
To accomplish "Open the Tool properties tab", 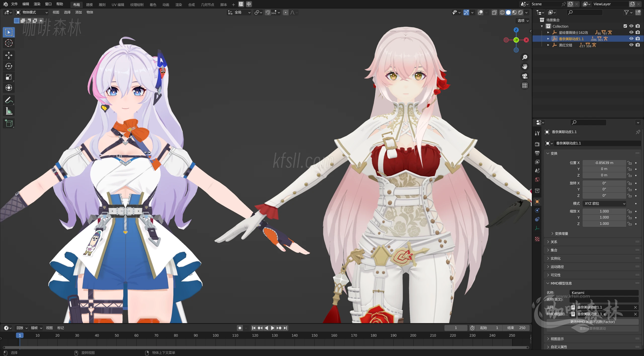I will point(537,133).
